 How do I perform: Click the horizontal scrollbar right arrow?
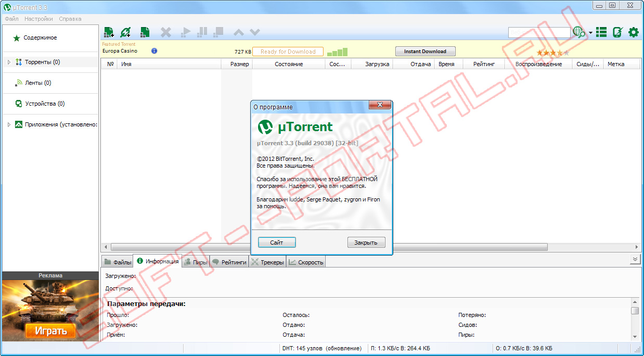click(x=637, y=247)
